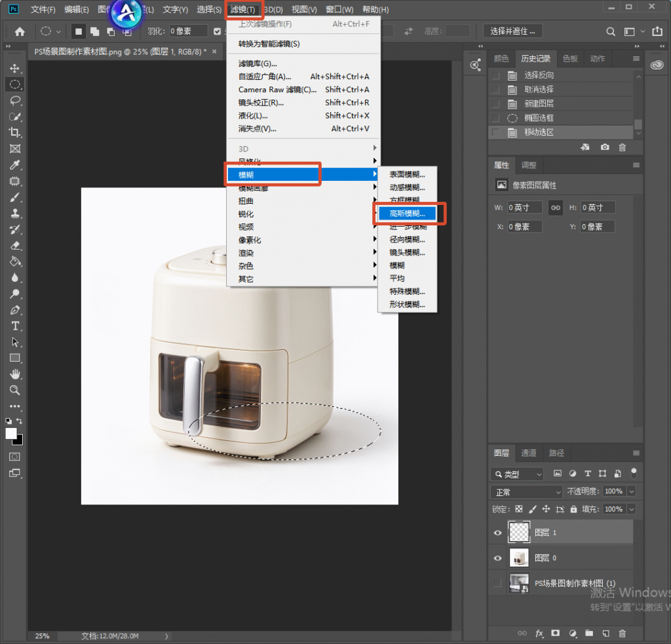
Task: Click 转换为智能滤镜 menu entry
Action: pos(303,44)
